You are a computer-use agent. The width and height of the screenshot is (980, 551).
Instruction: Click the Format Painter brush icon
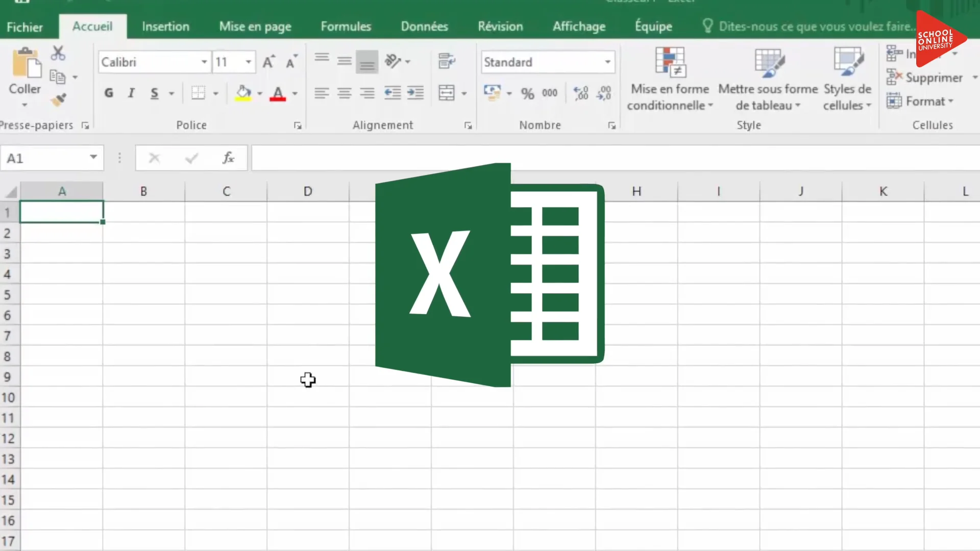pos(58,99)
